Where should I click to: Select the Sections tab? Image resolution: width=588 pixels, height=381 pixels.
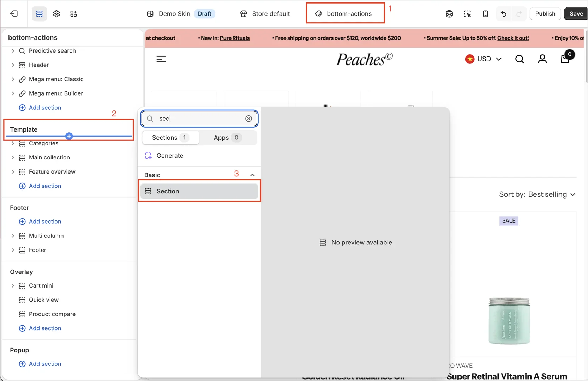[x=170, y=138]
